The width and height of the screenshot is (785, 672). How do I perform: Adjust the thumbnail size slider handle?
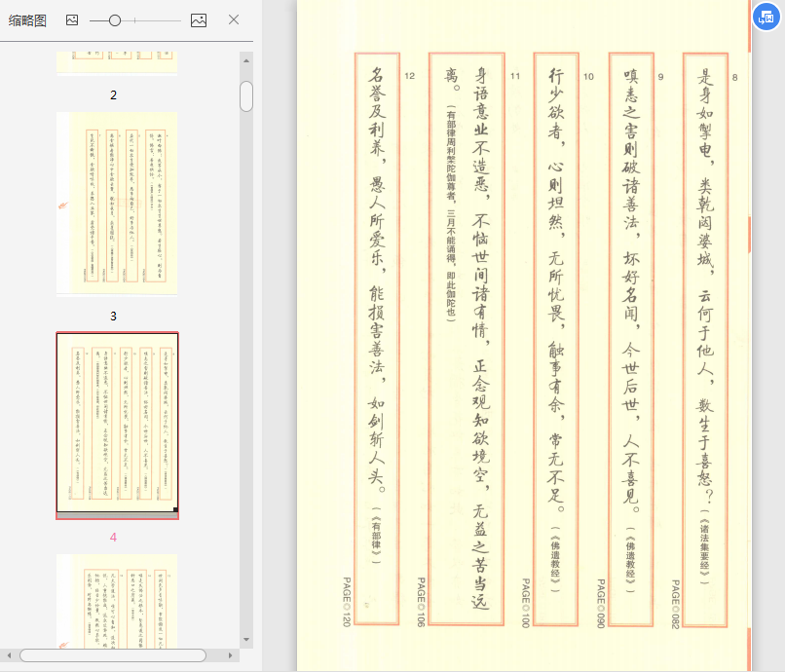tap(115, 20)
